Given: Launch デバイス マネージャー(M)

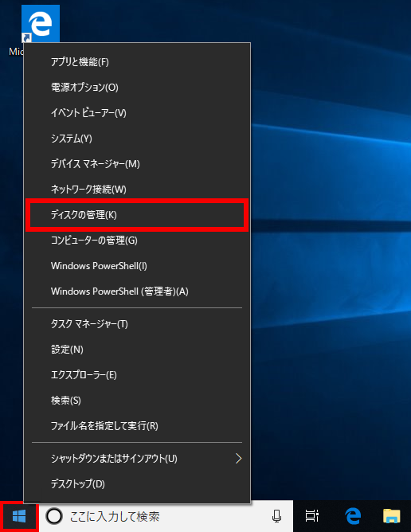Looking at the screenshot, I should coord(137,164).
